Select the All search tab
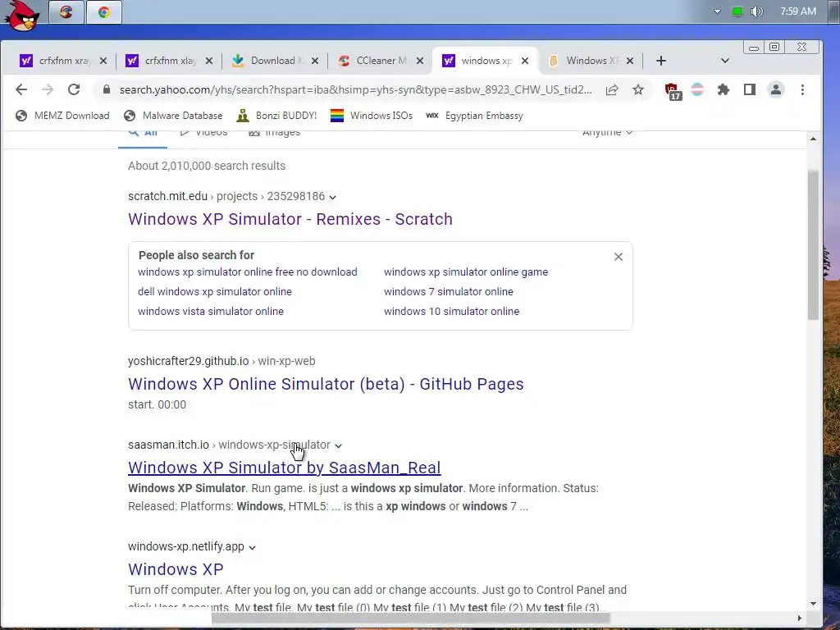Screen dimensions: 840x630 click(143, 134)
